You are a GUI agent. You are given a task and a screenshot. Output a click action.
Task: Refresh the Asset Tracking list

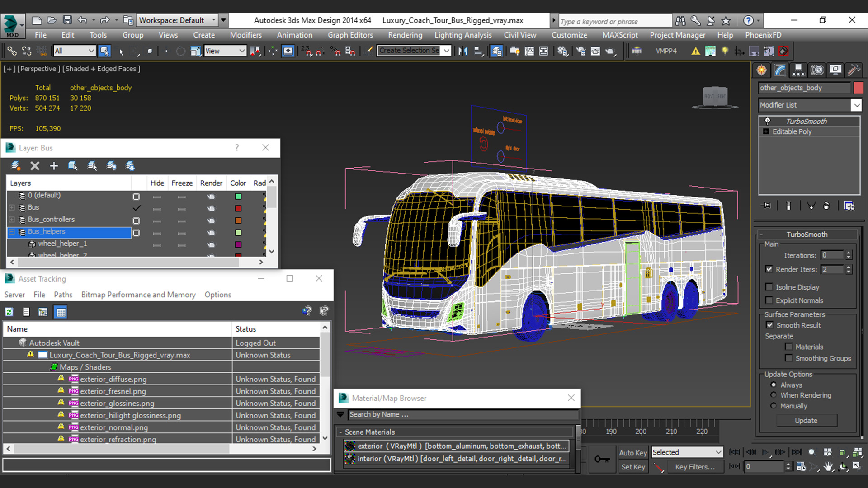tap(9, 312)
